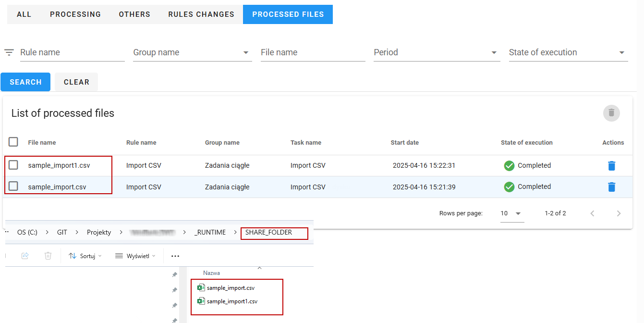
Task: Click _RUNTIME in the Explorer breadcrumb
Action: 210,233
